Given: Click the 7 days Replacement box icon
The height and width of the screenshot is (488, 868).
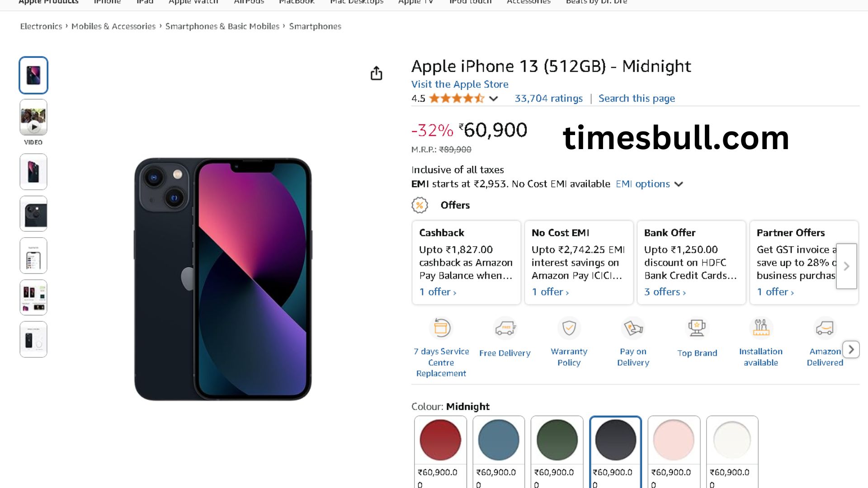Looking at the screenshot, I should pos(441,328).
